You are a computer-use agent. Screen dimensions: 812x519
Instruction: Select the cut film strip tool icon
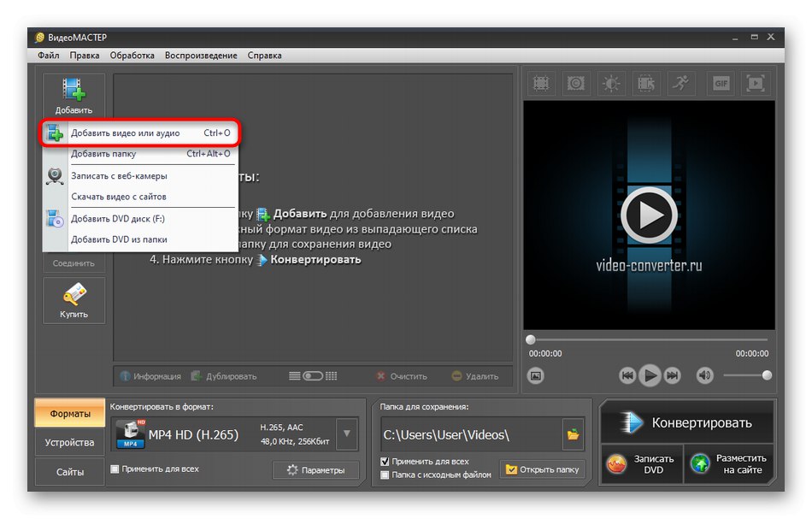(x=646, y=84)
